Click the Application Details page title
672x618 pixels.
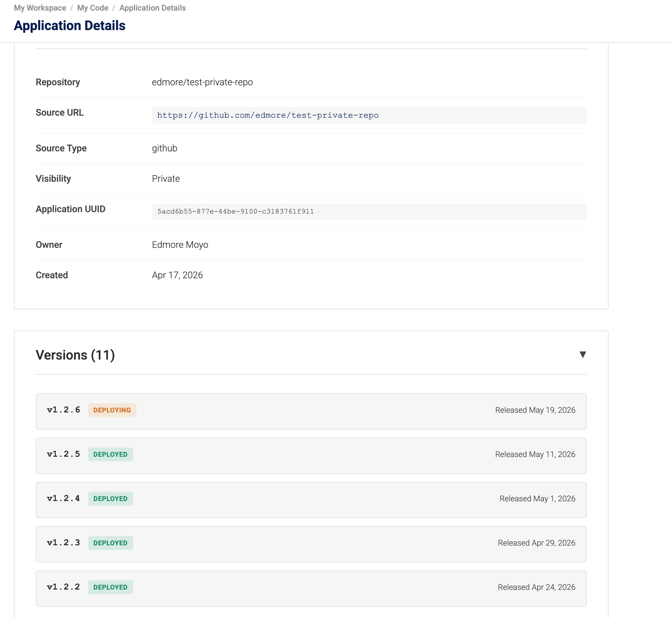(x=69, y=26)
